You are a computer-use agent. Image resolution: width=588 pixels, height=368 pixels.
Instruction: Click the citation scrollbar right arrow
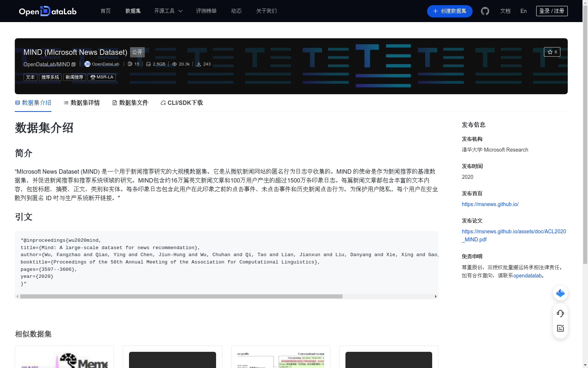click(436, 296)
